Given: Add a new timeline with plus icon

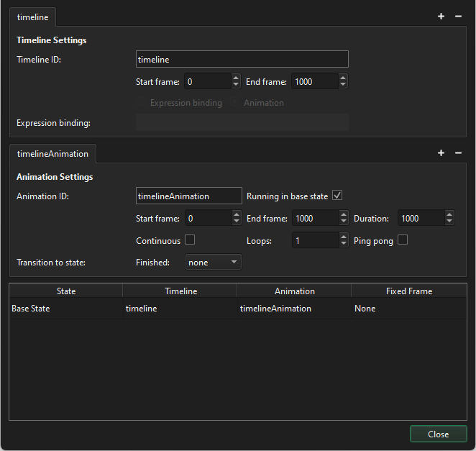Looking at the screenshot, I should click(x=441, y=17).
